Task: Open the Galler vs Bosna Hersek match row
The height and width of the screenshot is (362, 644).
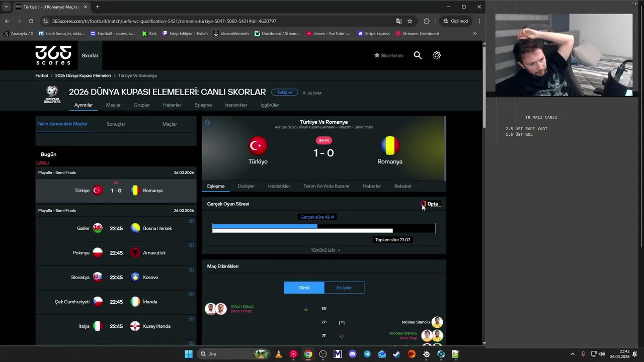Action: (x=116, y=228)
